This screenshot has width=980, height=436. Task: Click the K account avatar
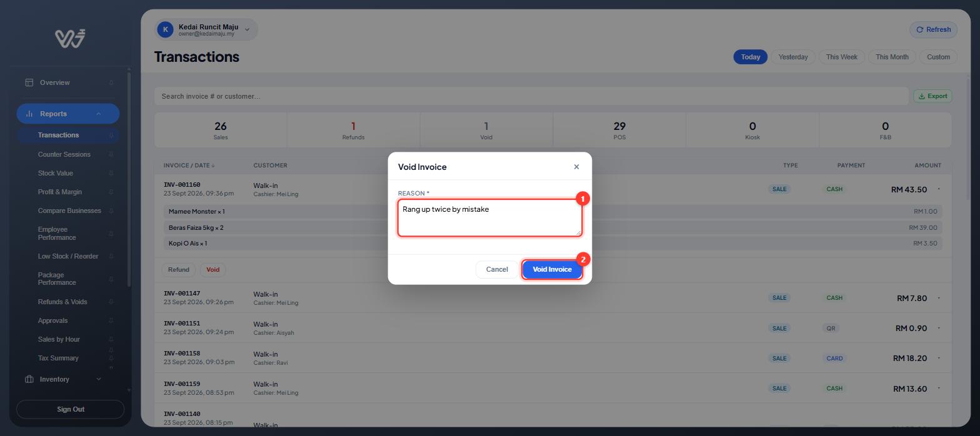pos(165,29)
